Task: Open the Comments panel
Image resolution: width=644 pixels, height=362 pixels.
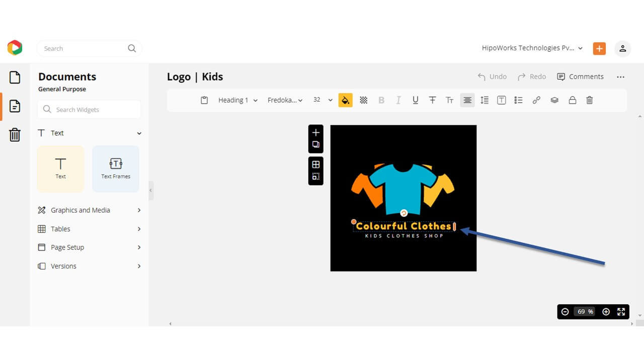Action: [x=580, y=76]
